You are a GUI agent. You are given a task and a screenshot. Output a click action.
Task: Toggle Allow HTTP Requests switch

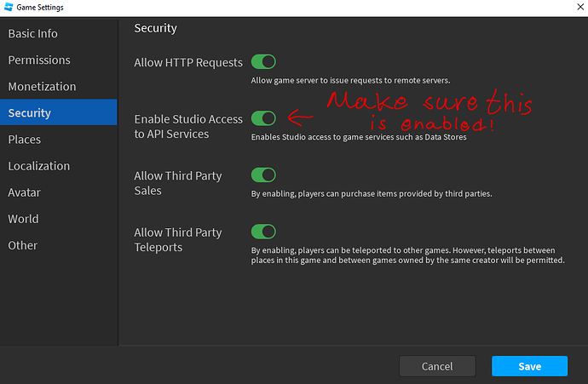[263, 62]
